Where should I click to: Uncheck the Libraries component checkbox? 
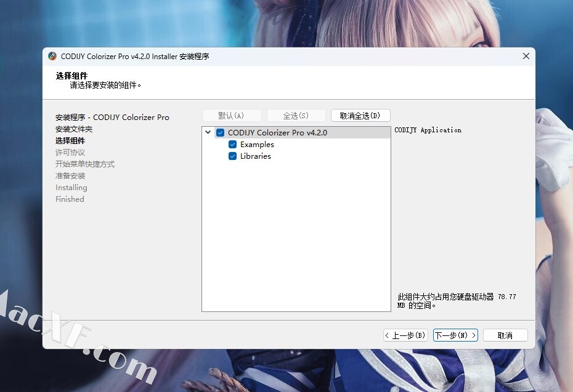[232, 156]
